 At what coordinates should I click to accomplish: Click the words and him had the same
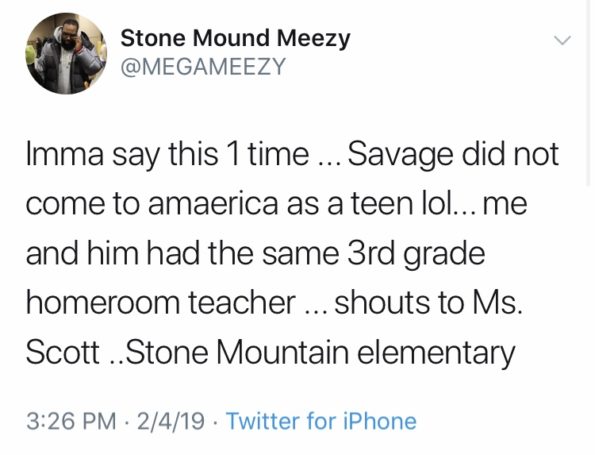182,253
